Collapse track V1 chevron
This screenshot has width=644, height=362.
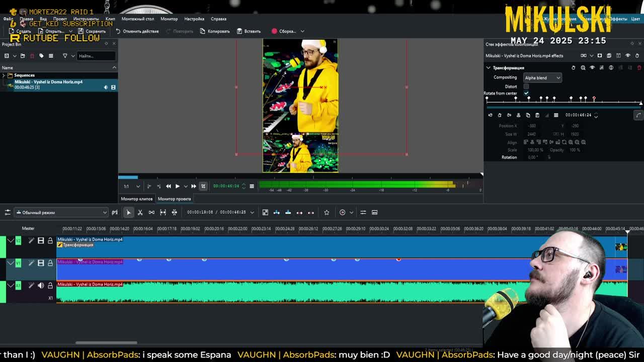(x=11, y=263)
